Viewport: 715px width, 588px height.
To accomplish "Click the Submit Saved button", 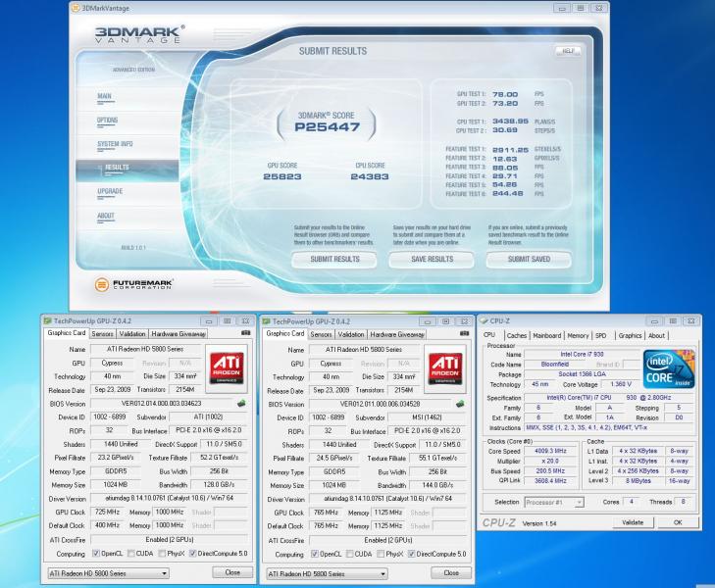I will coord(529,259).
